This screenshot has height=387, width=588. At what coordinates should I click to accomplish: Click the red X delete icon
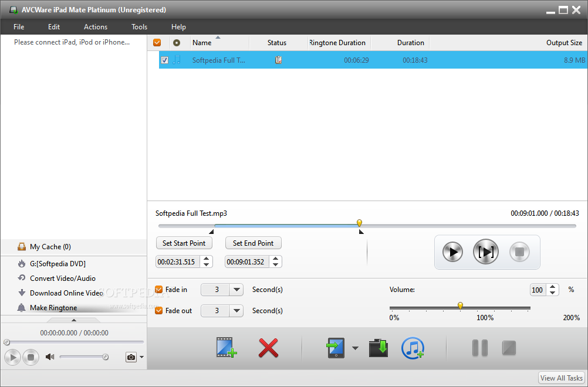pos(269,348)
